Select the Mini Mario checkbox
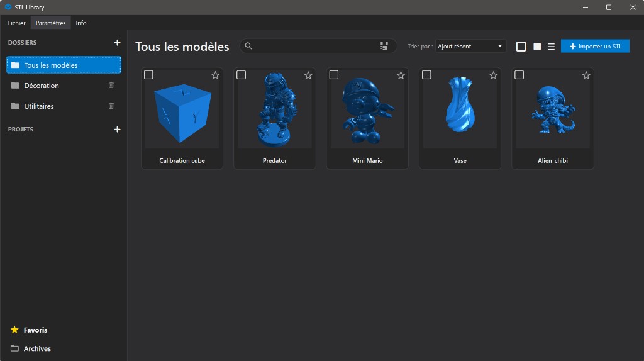The width and height of the screenshot is (644, 361). pos(334,75)
